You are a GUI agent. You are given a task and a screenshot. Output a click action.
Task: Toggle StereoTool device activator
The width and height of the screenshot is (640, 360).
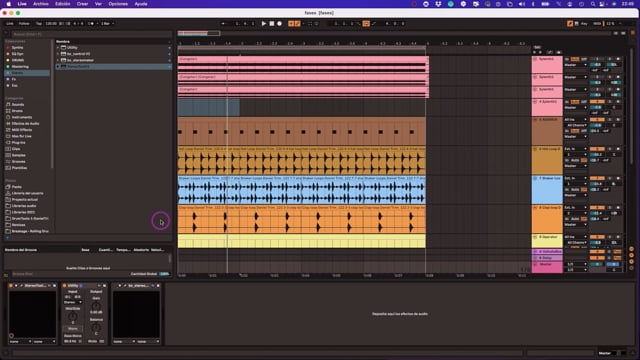click(x=11, y=286)
